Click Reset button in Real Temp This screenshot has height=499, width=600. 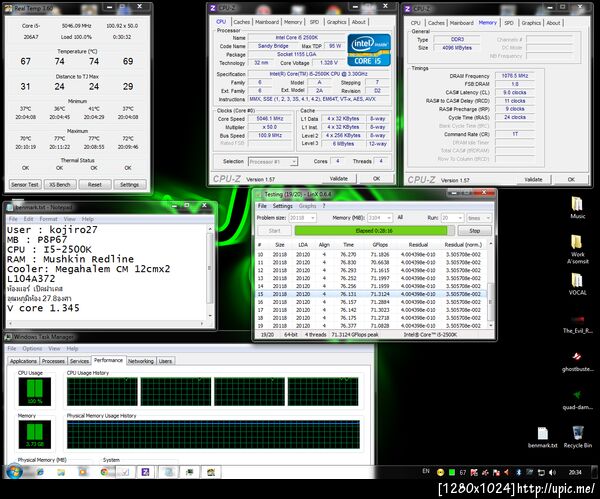coord(95,184)
